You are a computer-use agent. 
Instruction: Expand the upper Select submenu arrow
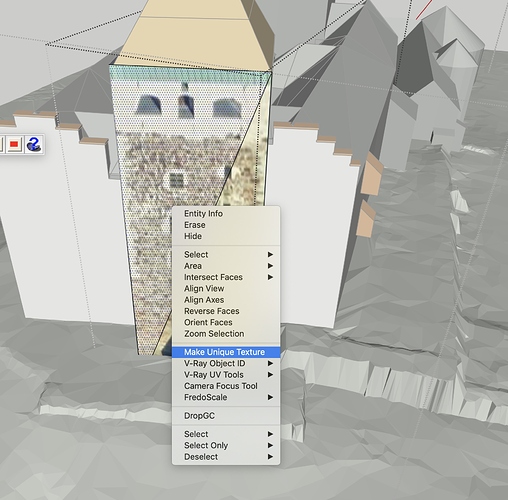(x=270, y=254)
